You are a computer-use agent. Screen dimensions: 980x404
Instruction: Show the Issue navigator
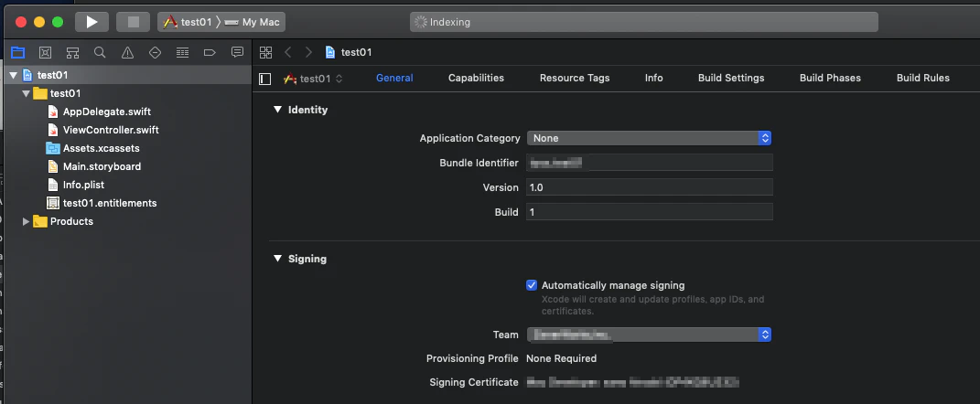coord(127,52)
